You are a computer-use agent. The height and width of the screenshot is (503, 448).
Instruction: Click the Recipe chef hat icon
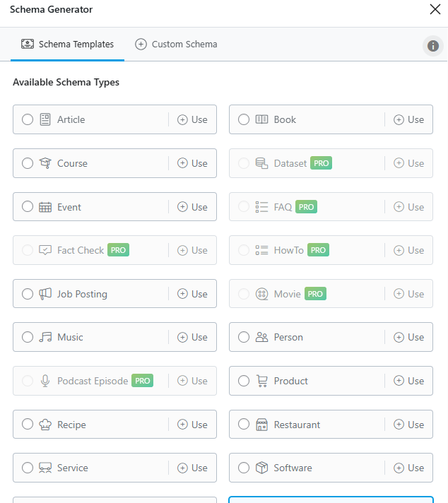tap(45, 425)
